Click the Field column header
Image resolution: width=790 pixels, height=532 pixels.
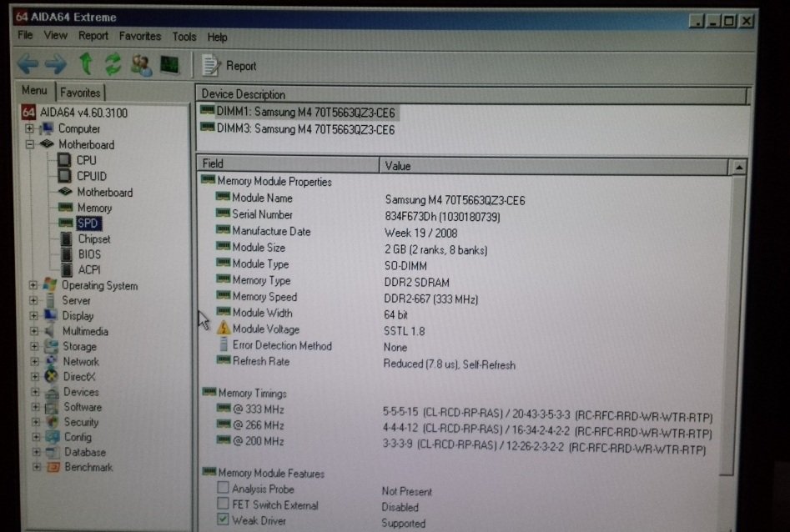click(288, 163)
